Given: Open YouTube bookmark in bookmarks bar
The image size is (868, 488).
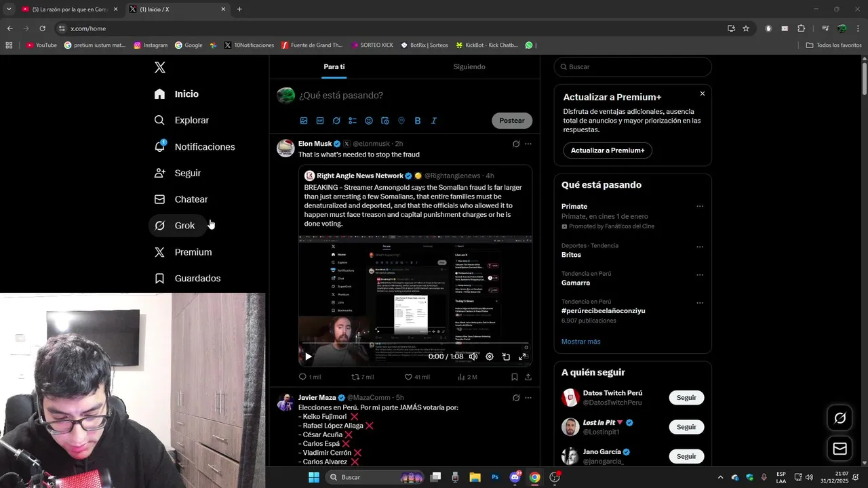Looking at the screenshot, I should 41,45.
